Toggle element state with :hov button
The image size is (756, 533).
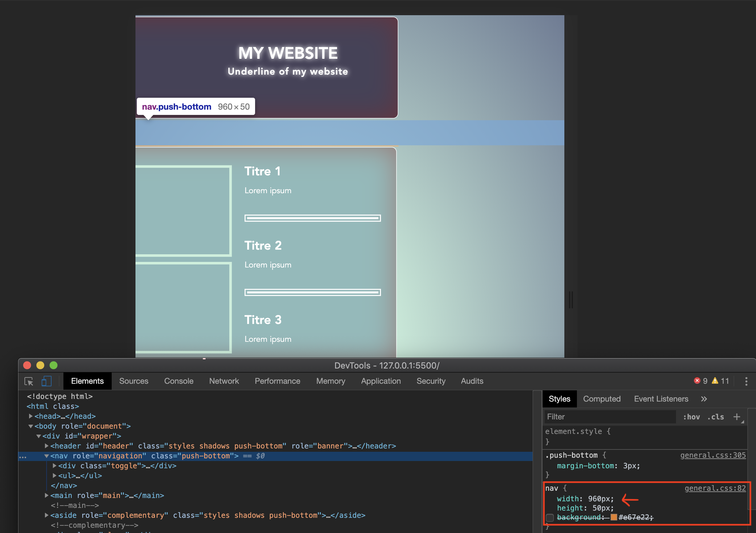point(692,417)
